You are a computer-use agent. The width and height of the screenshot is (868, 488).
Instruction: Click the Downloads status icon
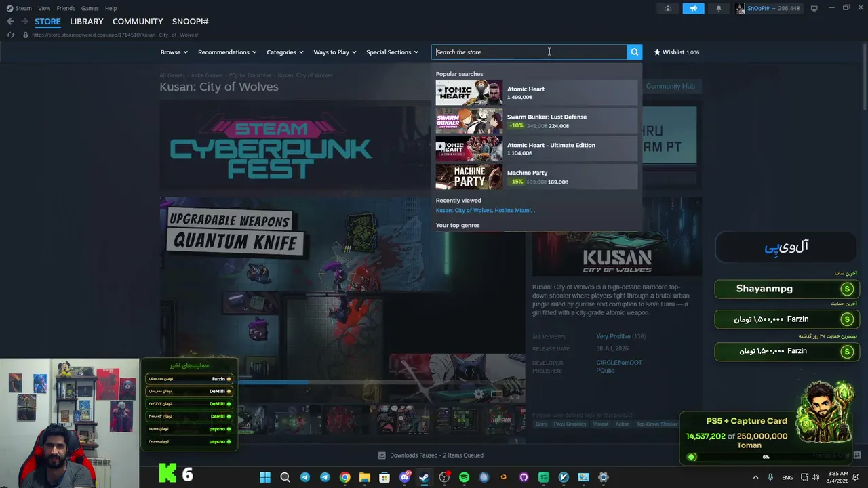click(382, 455)
